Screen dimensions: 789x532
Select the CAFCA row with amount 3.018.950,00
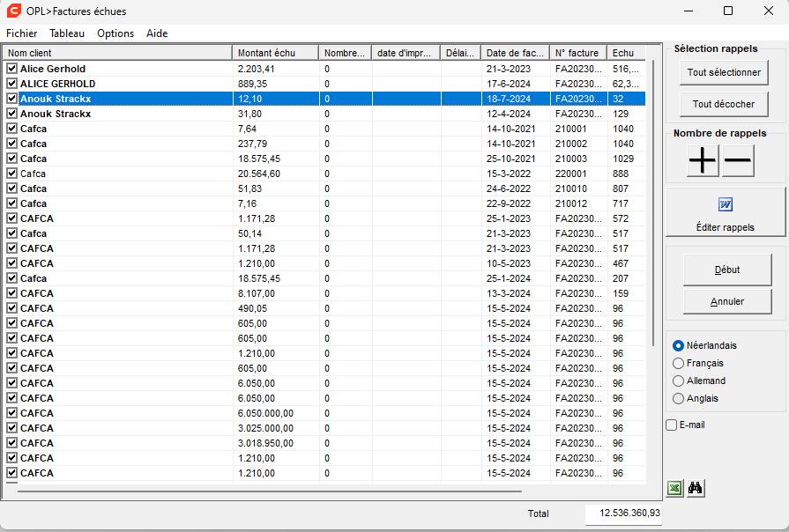(x=324, y=443)
